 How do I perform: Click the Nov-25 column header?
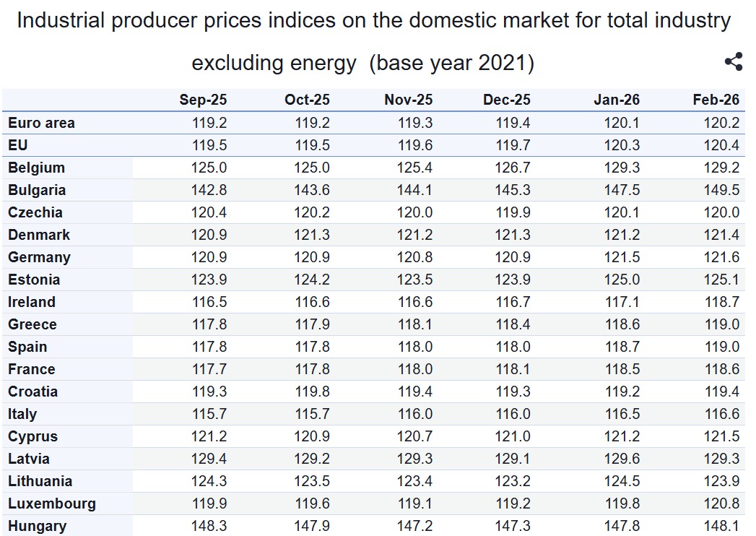point(409,100)
